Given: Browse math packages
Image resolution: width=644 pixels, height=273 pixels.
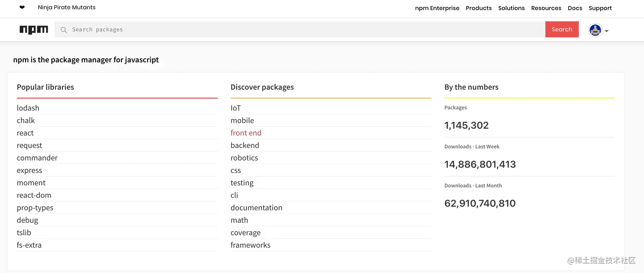Looking at the screenshot, I should (239, 220).
